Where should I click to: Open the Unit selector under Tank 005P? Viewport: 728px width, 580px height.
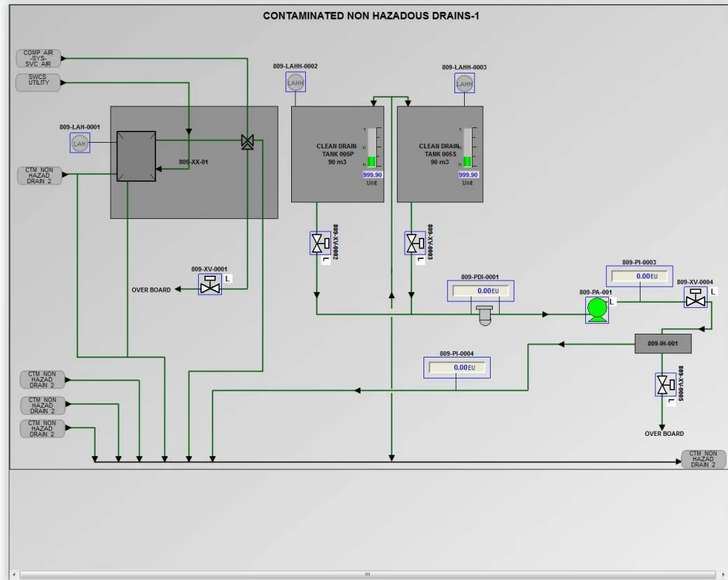(372, 184)
